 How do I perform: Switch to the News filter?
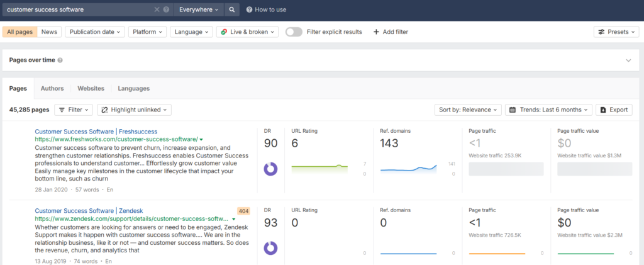coord(49,31)
